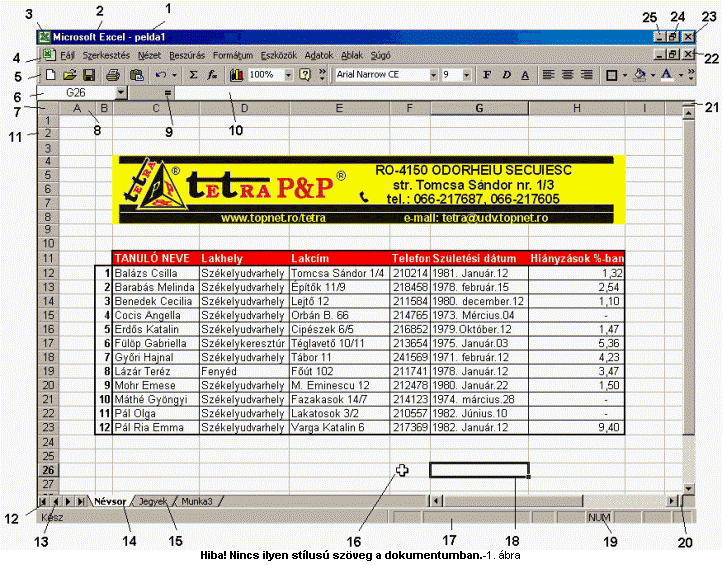This screenshot has width=724, height=565.
Task: Click the Select All corner button
Action: pos(48,108)
